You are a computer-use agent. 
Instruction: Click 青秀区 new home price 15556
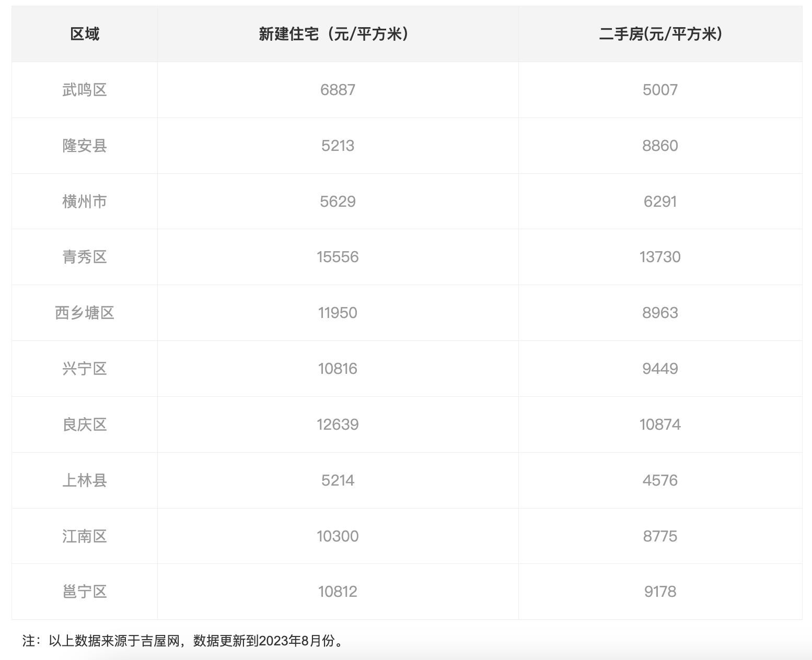point(338,257)
